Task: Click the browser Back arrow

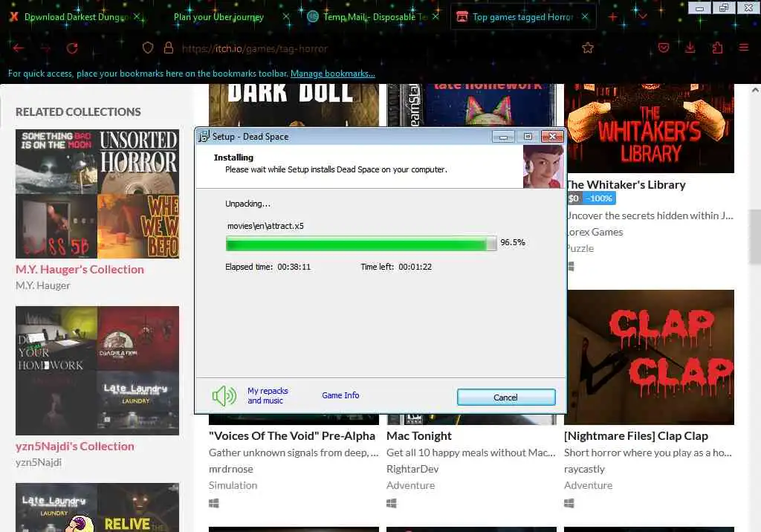Action: pyautogui.click(x=19, y=48)
